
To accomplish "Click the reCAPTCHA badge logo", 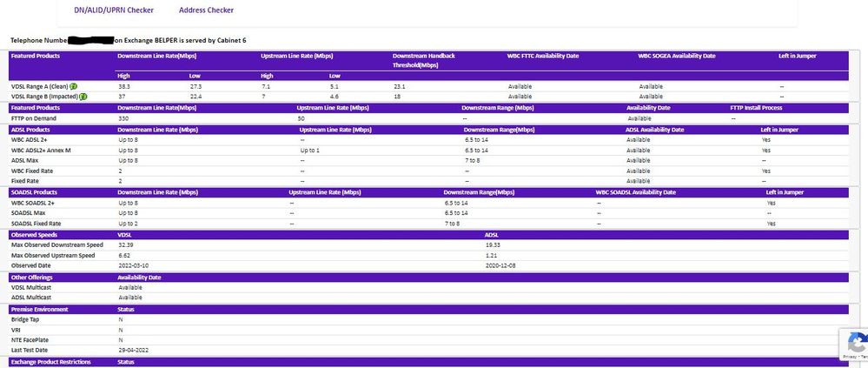I will [x=855, y=341].
